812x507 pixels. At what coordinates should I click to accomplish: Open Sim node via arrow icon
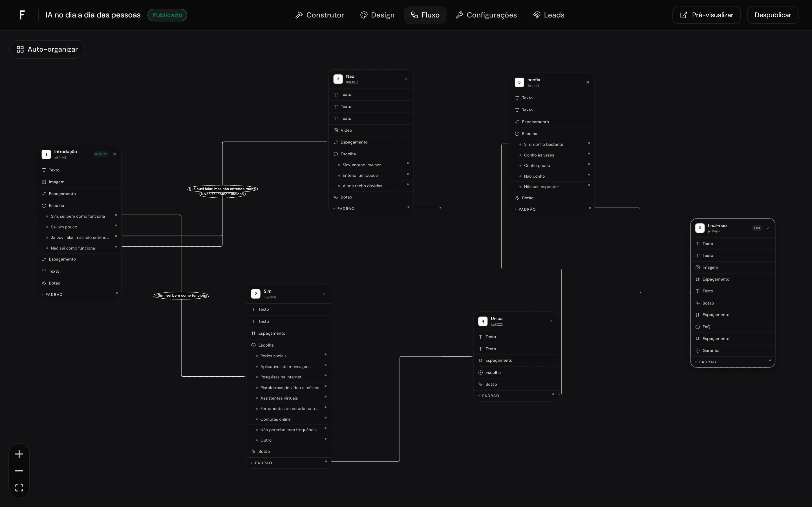pos(324,294)
